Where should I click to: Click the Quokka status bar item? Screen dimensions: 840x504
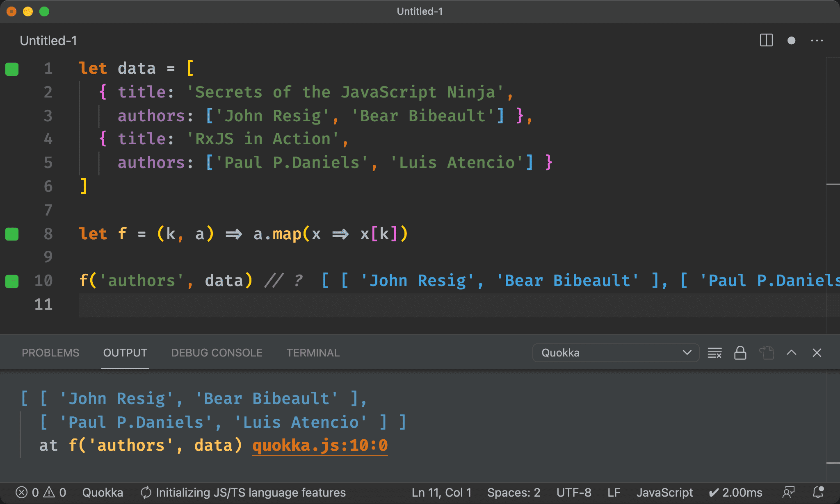click(x=103, y=493)
